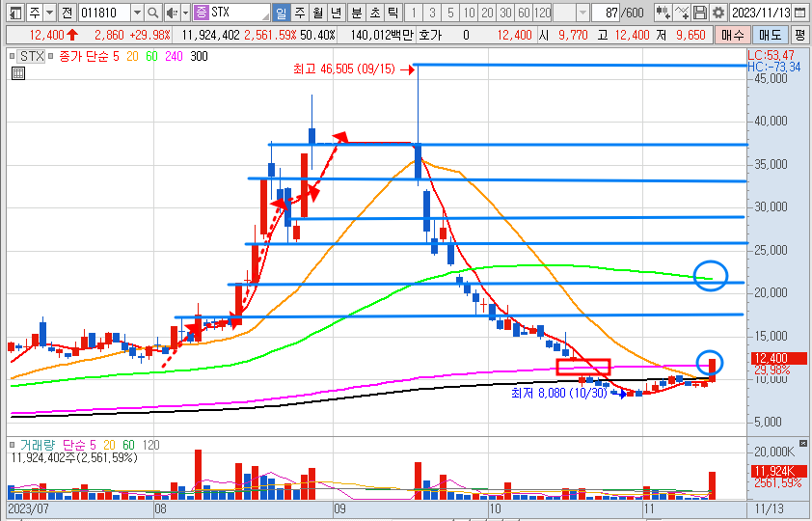This screenshot has height=521, width=812.
Task: Switch to tick 틱 chart
Action: (393, 13)
